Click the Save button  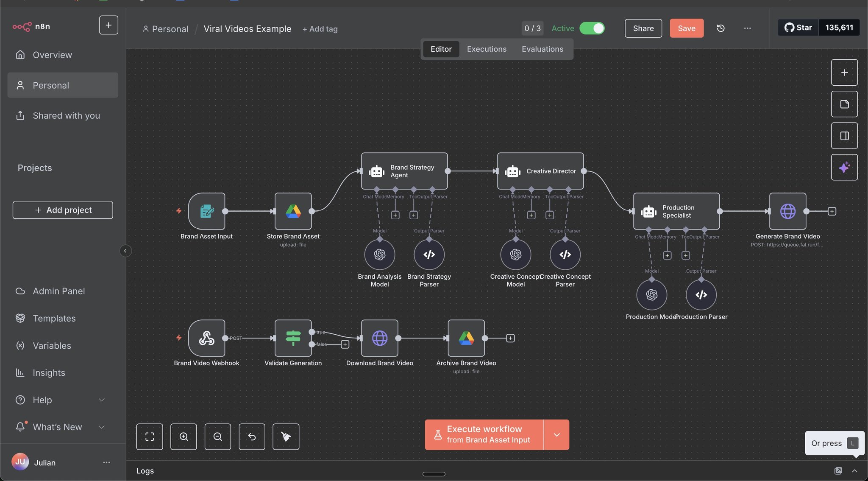coord(687,28)
